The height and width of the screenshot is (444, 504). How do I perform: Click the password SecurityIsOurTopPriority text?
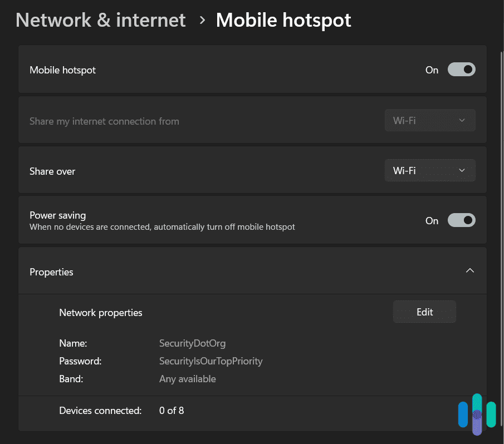point(211,361)
